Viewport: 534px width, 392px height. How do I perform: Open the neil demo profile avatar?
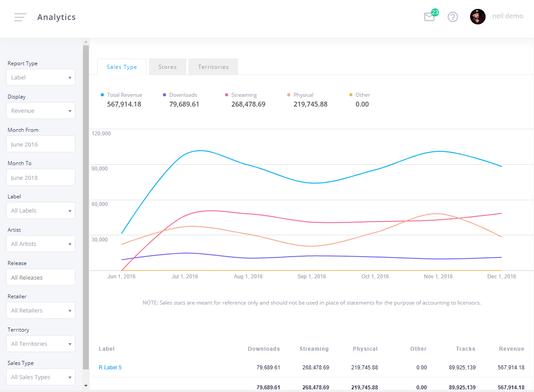tap(478, 16)
